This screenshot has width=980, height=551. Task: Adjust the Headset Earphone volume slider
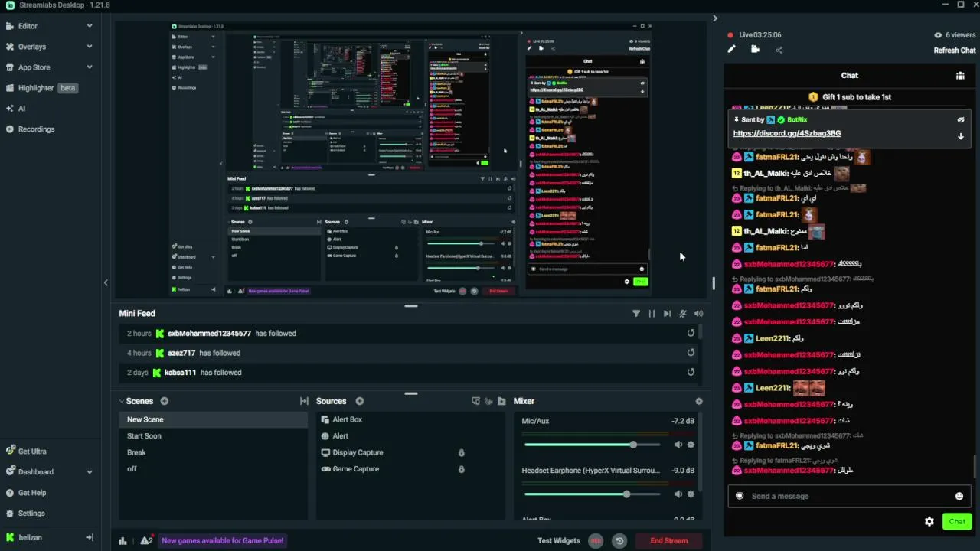coord(592,494)
